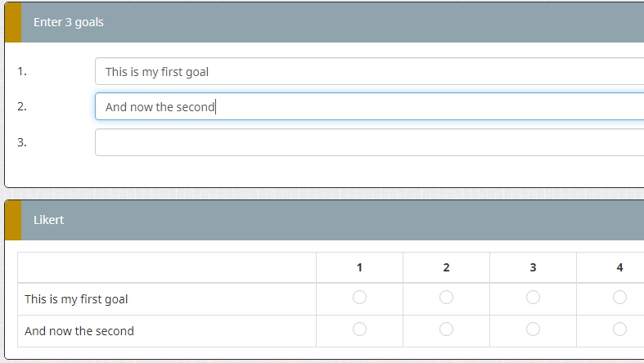Click the Likert column header '3'

click(533, 267)
